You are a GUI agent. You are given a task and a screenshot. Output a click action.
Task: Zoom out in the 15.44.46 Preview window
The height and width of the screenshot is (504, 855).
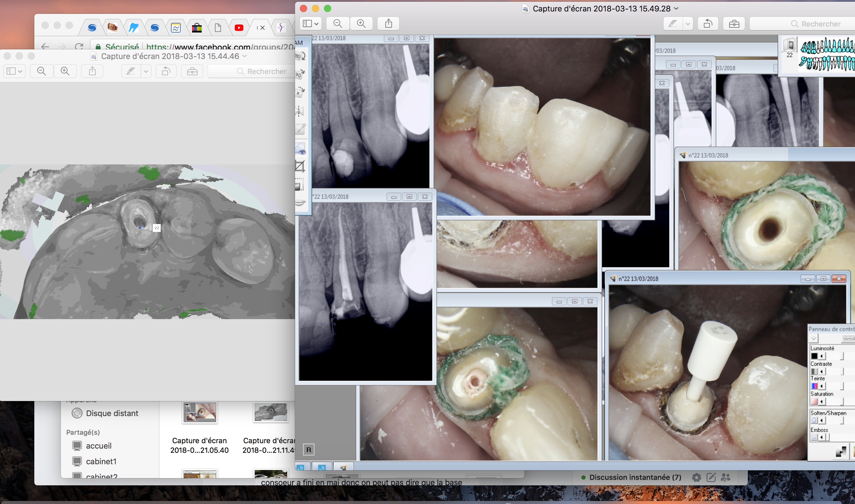click(x=42, y=71)
